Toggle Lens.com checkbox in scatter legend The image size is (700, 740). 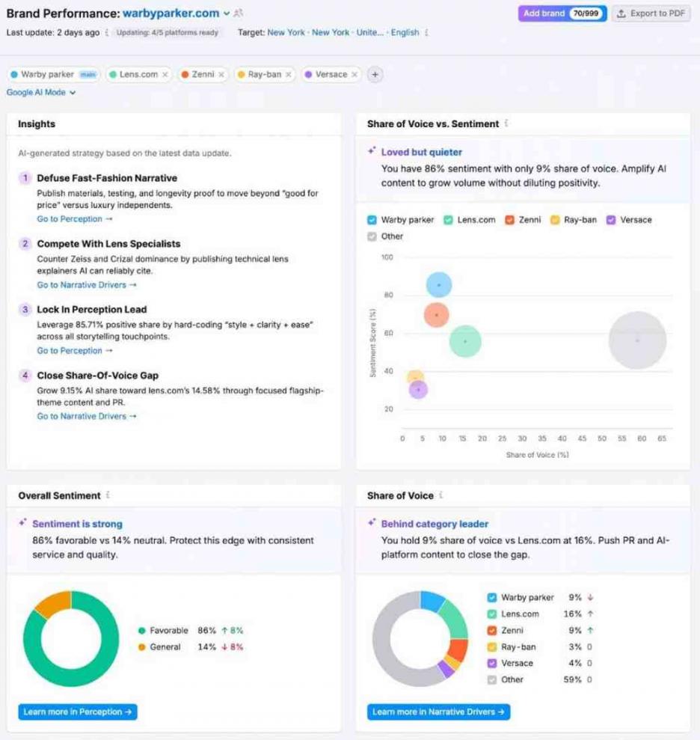pyautogui.click(x=448, y=220)
